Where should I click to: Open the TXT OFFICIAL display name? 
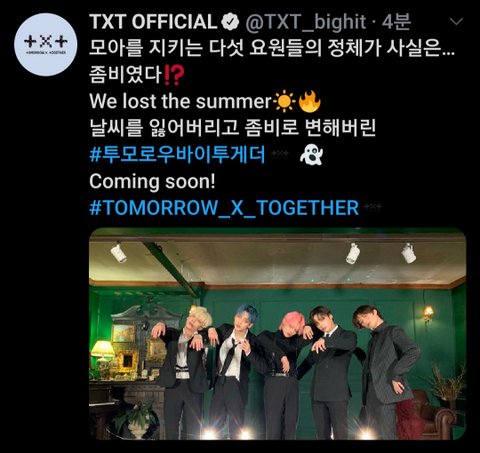(153, 22)
